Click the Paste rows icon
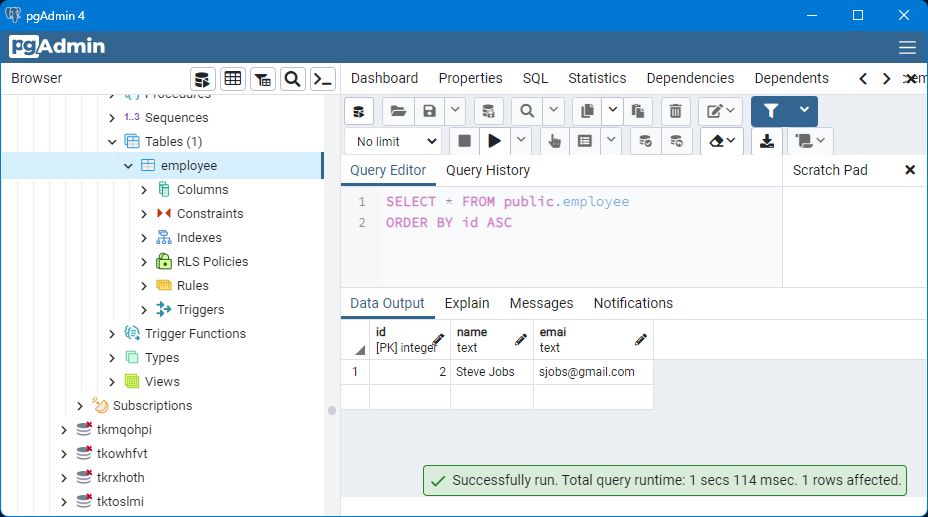Image resolution: width=928 pixels, height=517 pixels. (x=637, y=111)
